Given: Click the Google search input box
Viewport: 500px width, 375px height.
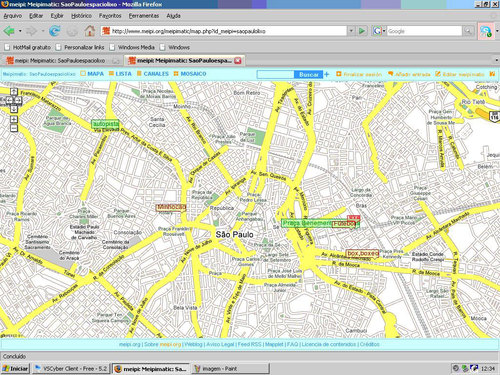Looking at the screenshot, I should click(424, 31).
